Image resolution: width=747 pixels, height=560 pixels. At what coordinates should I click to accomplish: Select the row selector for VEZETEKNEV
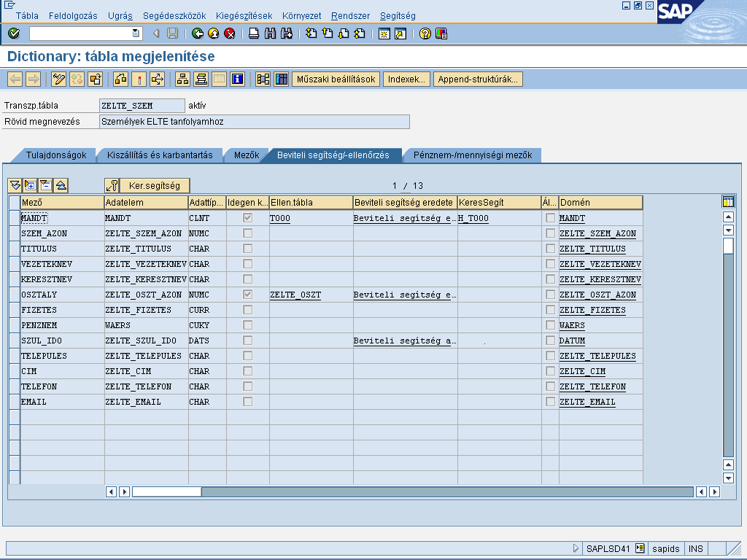[x=15, y=264]
